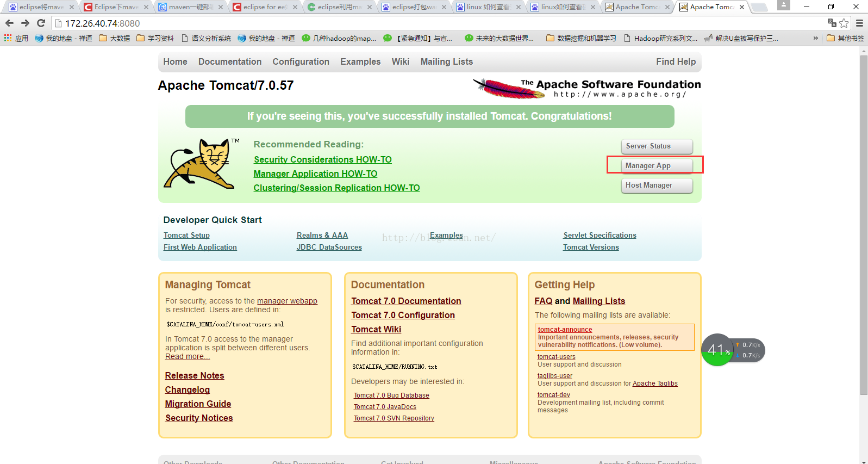
Task: Reload the page with the refresh icon
Action: pos(41,23)
